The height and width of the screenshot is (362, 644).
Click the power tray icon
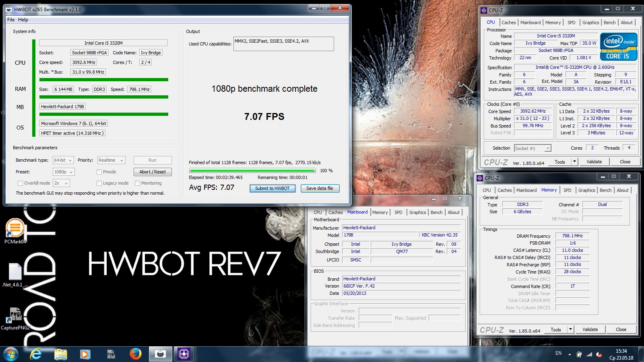[579, 354]
